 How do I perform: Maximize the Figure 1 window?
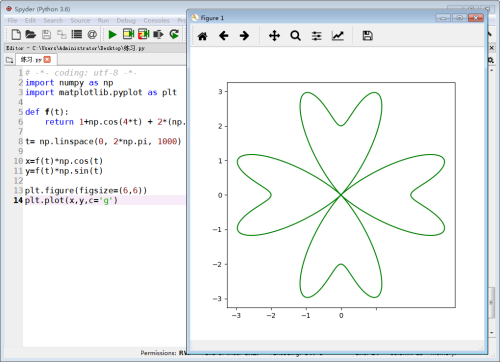(x=459, y=18)
